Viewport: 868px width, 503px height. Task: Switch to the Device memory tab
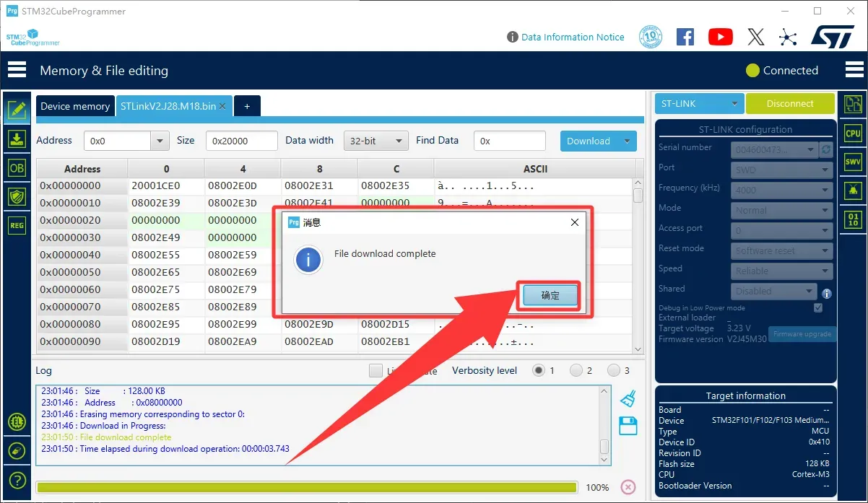click(75, 106)
